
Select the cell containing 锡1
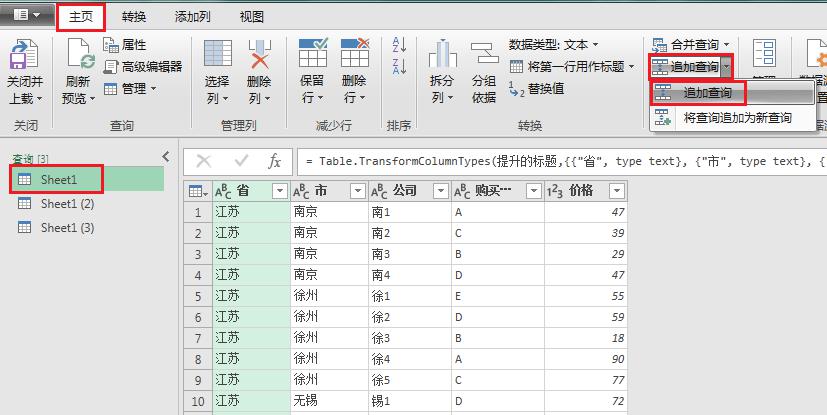(409, 401)
